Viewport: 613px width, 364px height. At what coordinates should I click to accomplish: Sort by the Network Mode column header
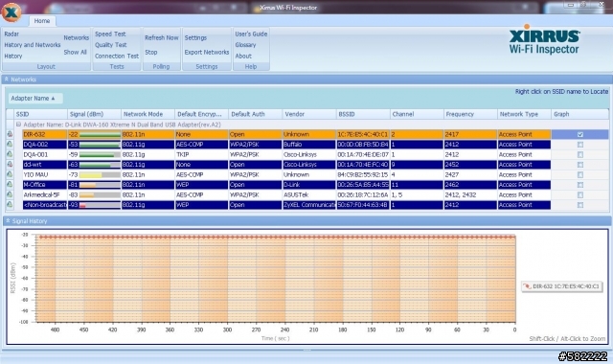tap(148, 114)
